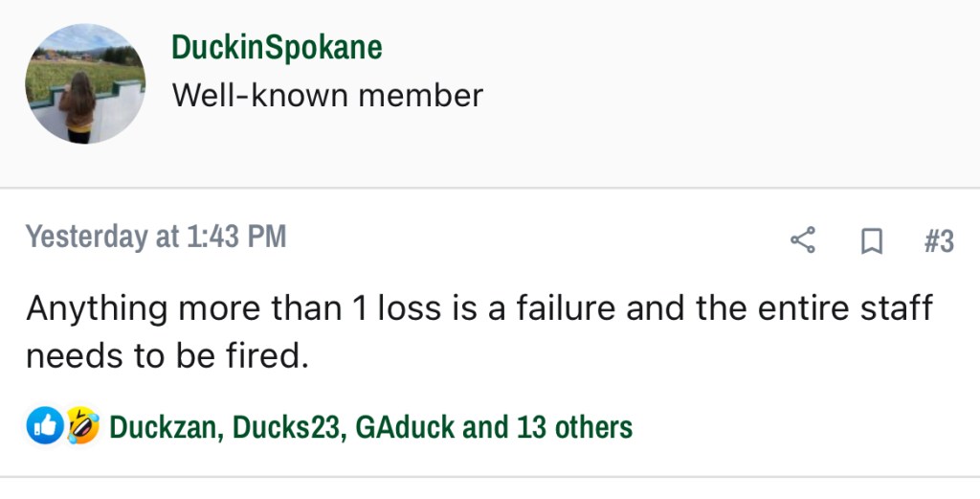
Task: Click the word "and" before "13 others"
Action: coord(485,426)
